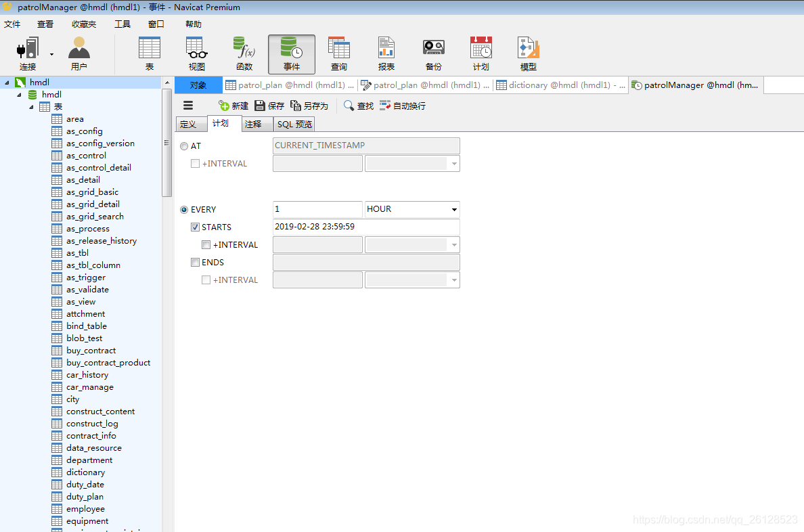Open connection dropdown arrow next to 连接

click(x=52, y=54)
